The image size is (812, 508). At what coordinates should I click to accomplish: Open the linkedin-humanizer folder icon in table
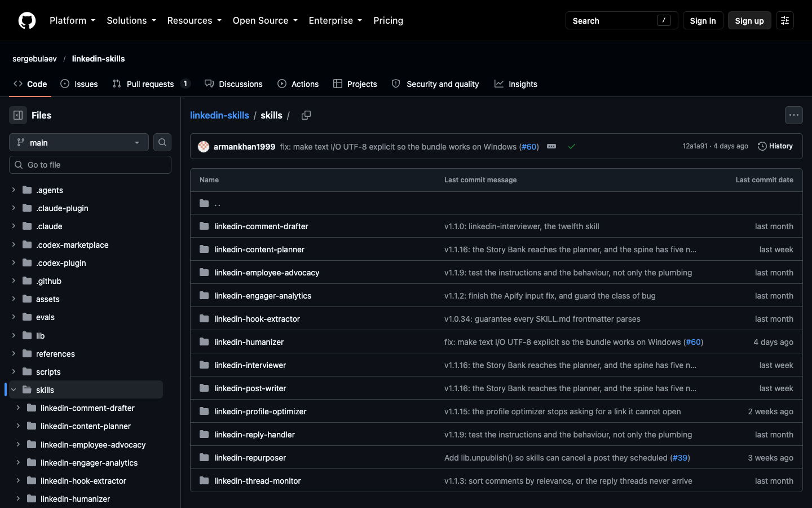click(x=204, y=341)
